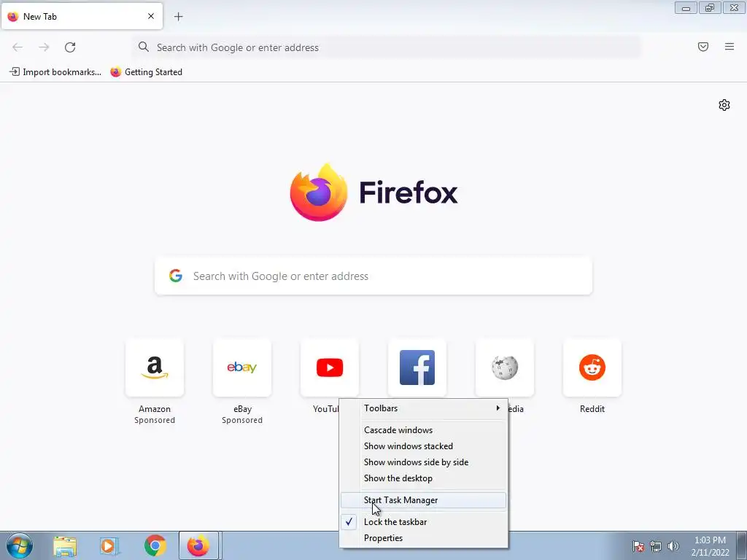Open taskbar Properties from context menu
Screen dimensions: 747x560
pos(424,538)
